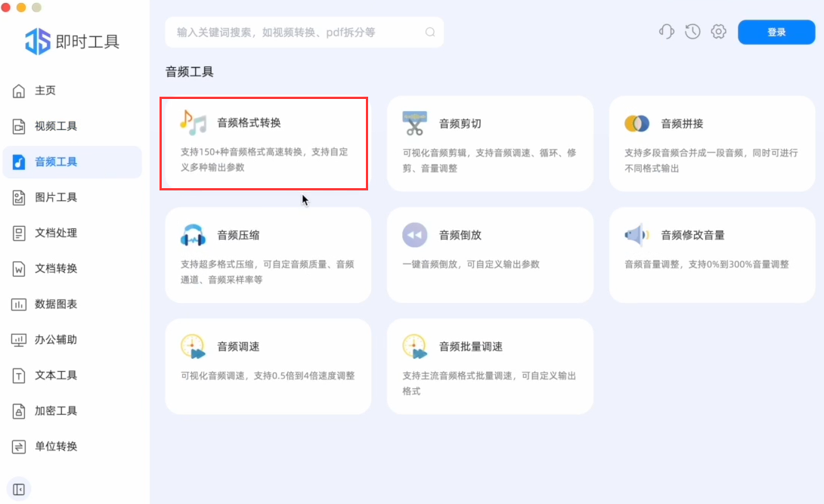Click the speaker icon for 音频修改音量

pyautogui.click(x=637, y=235)
